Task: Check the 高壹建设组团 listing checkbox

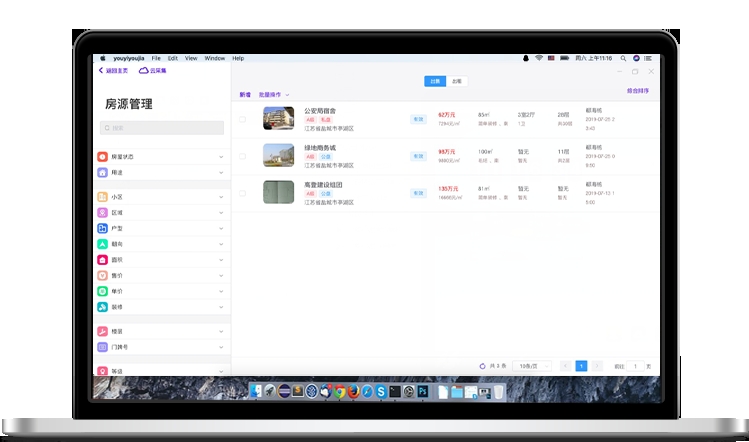Action: [242, 193]
